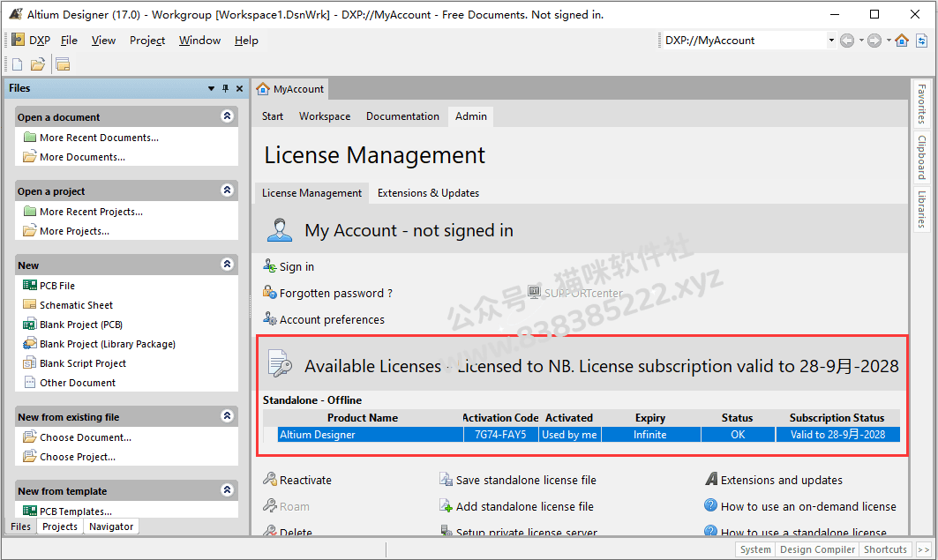Open the back history dropdown arrow
Image resolution: width=938 pixels, height=560 pixels.
pos(861,41)
